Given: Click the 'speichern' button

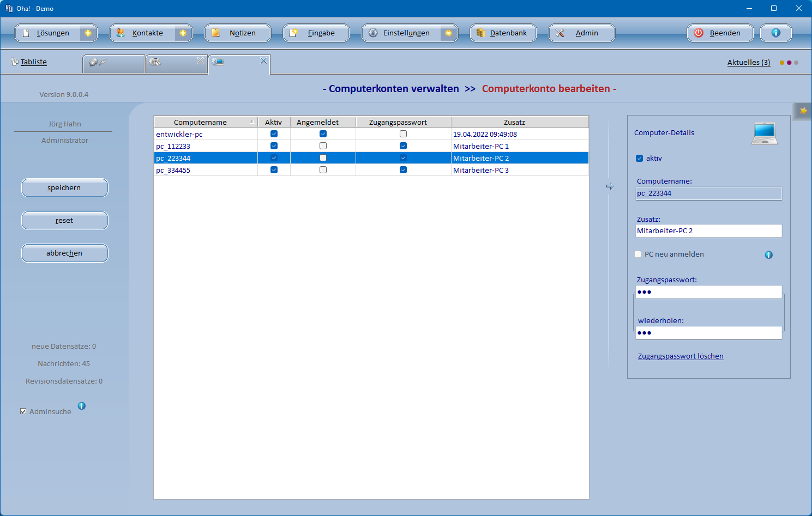Looking at the screenshot, I should coord(64,188).
